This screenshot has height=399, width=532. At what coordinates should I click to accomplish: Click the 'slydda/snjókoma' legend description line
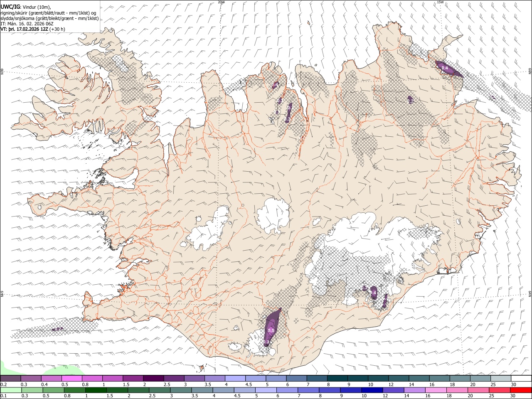pyautogui.click(x=49, y=18)
